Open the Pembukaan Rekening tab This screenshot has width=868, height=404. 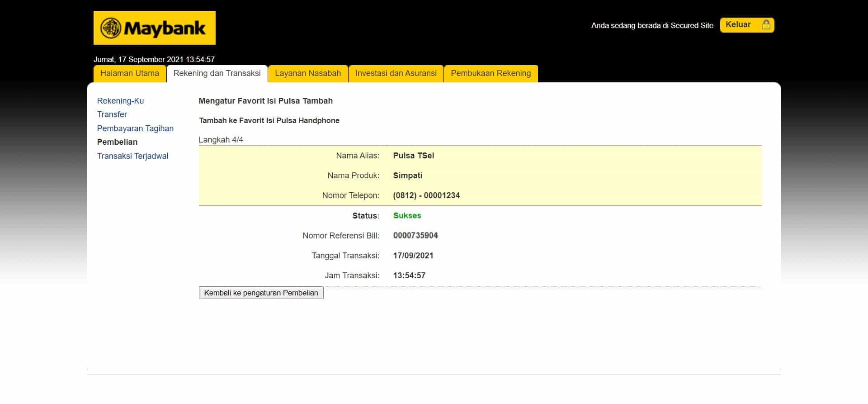pyautogui.click(x=491, y=73)
